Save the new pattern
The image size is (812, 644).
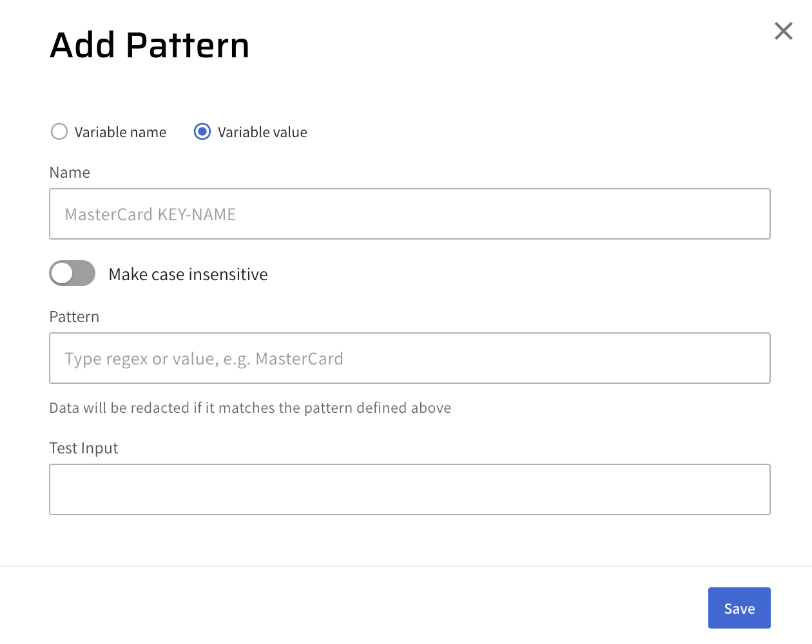pyautogui.click(x=739, y=608)
